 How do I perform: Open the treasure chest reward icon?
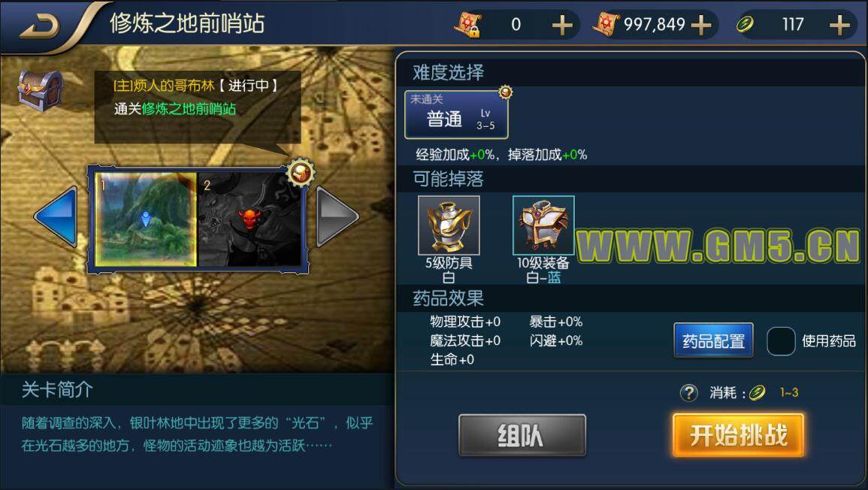coord(40,89)
